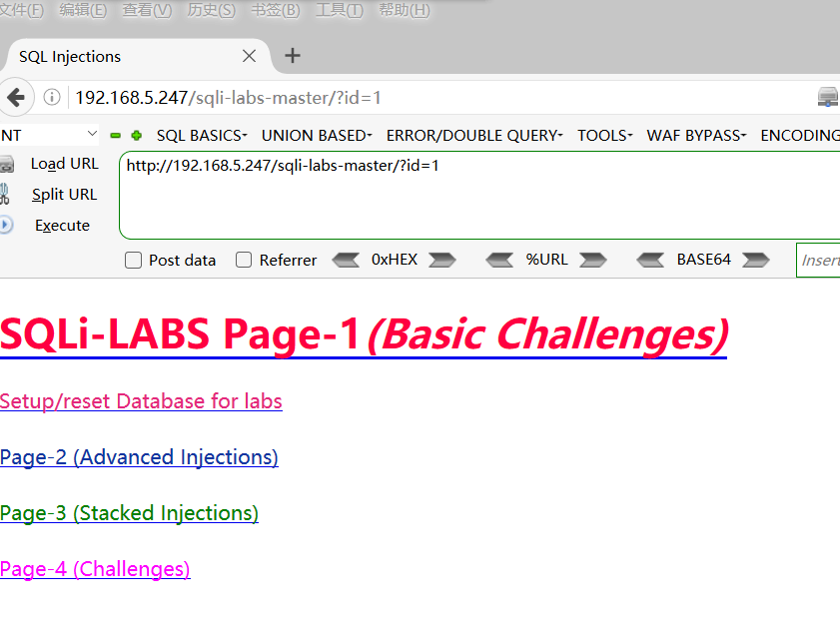The width and height of the screenshot is (840, 635).
Task: Click the Execute button
Action: [x=62, y=226]
